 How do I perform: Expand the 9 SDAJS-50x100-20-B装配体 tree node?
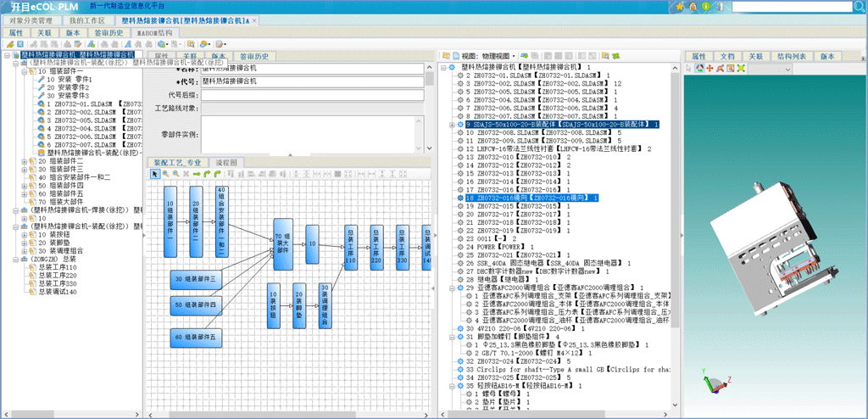(x=452, y=125)
